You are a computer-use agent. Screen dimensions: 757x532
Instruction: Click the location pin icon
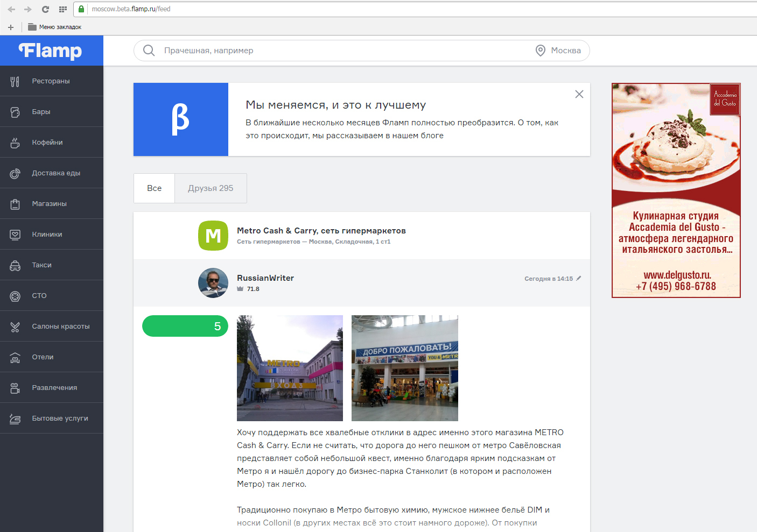(x=541, y=51)
